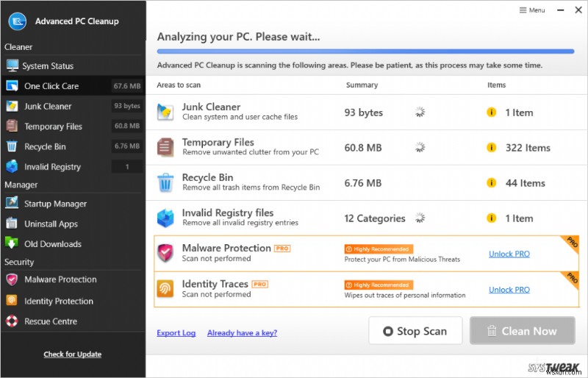
Task: Click the Uninstall Apps icon
Action: [x=12, y=224]
